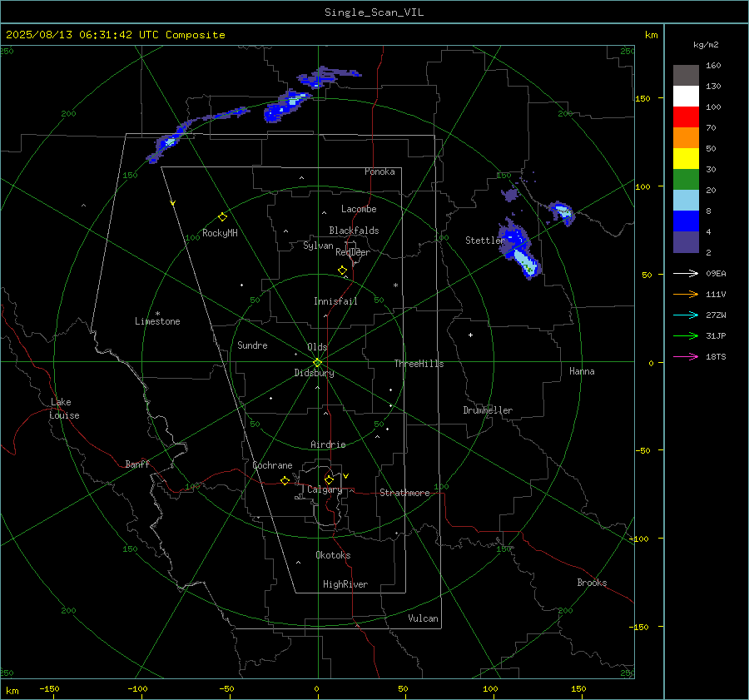
Task: Click the green 31JP arrow in legend
Action: [686, 336]
